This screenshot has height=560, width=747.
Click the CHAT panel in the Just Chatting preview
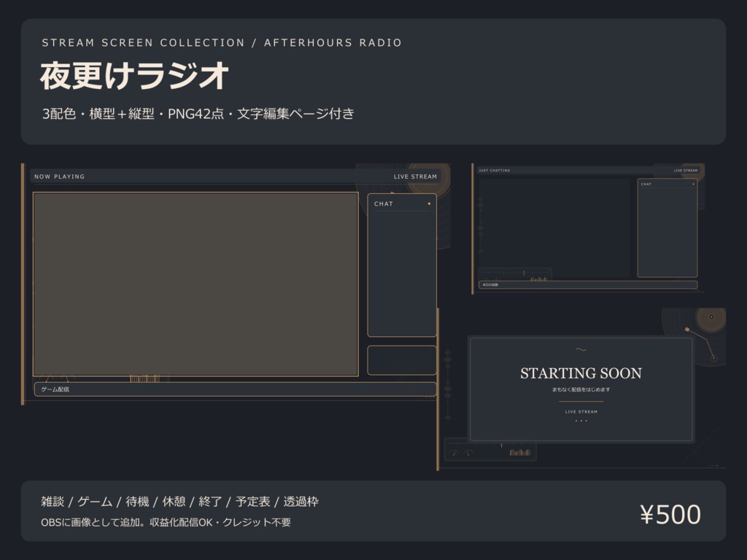(x=667, y=228)
